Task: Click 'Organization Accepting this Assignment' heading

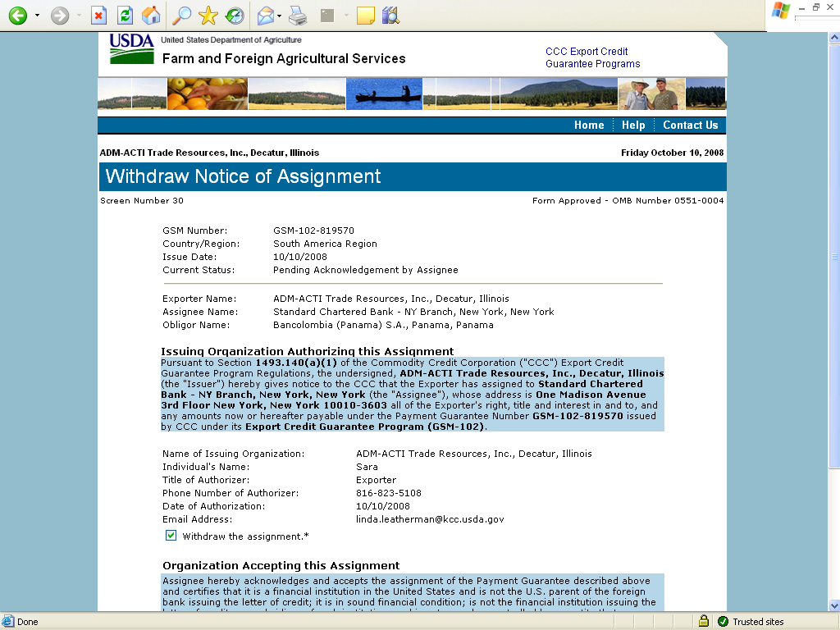Action: 281,566
